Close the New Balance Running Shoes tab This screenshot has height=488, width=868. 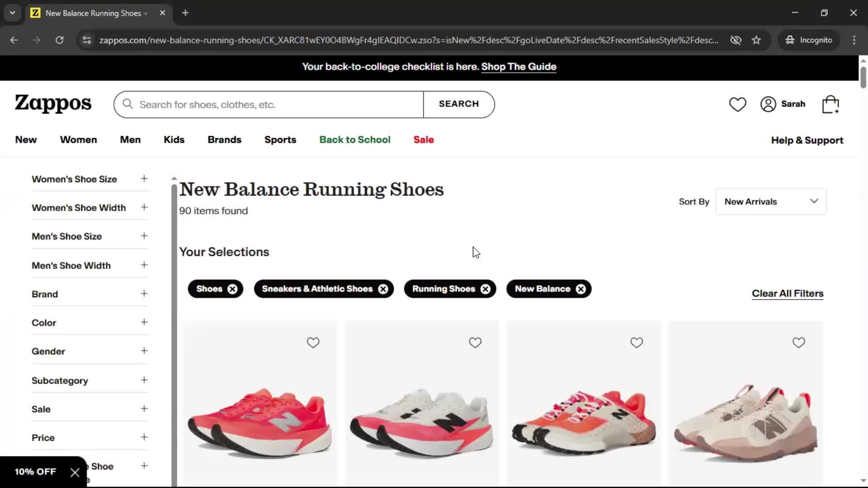[x=162, y=13]
